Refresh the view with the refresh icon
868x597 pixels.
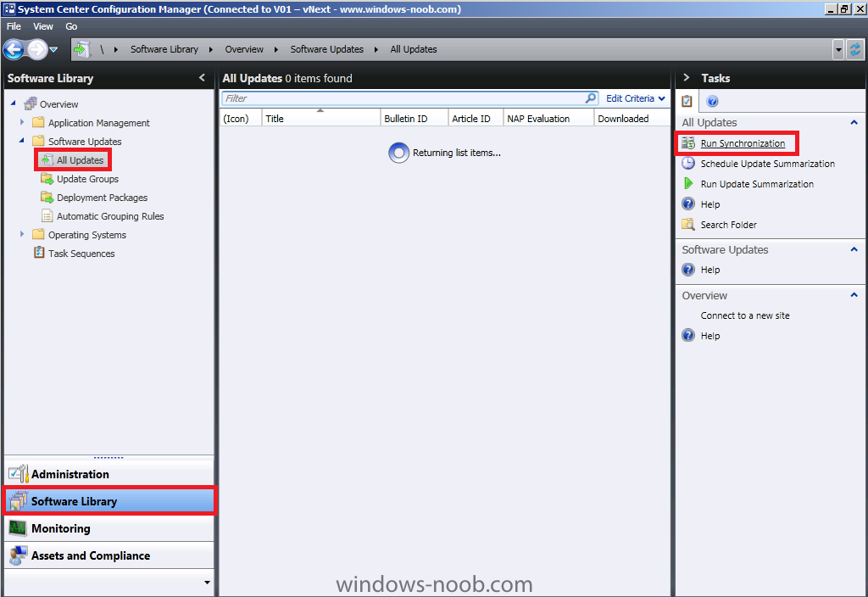(855, 49)
